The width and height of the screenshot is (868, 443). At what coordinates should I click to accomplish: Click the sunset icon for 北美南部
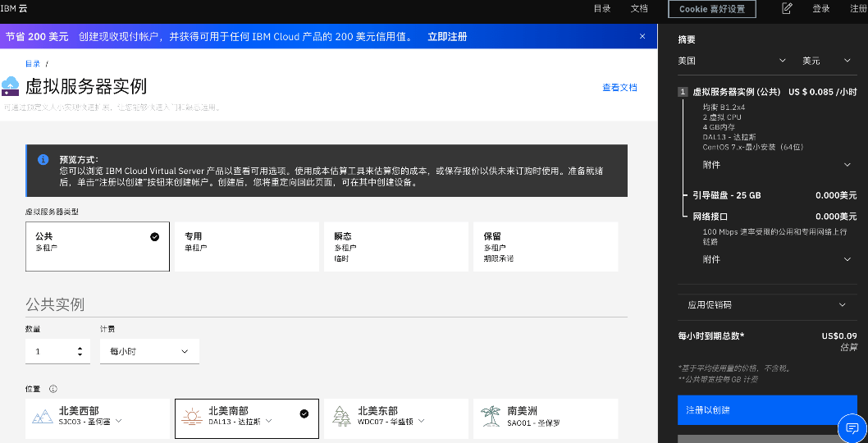[192, 417]
